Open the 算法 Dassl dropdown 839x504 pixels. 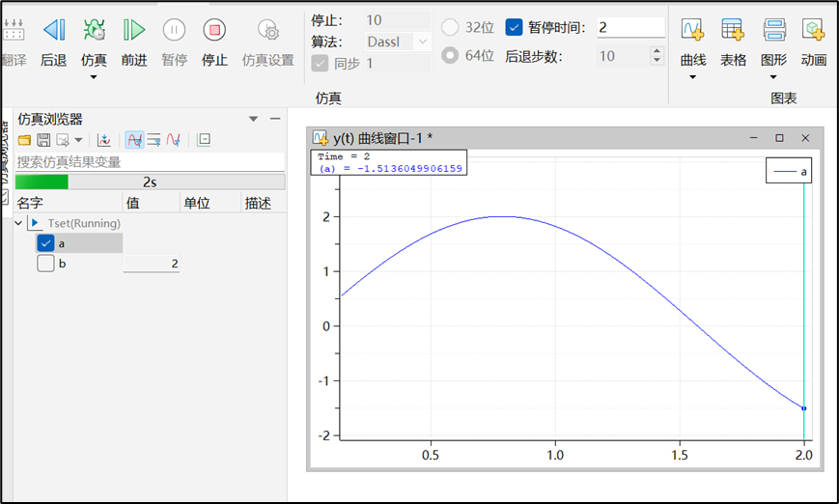tap(398, 42)
